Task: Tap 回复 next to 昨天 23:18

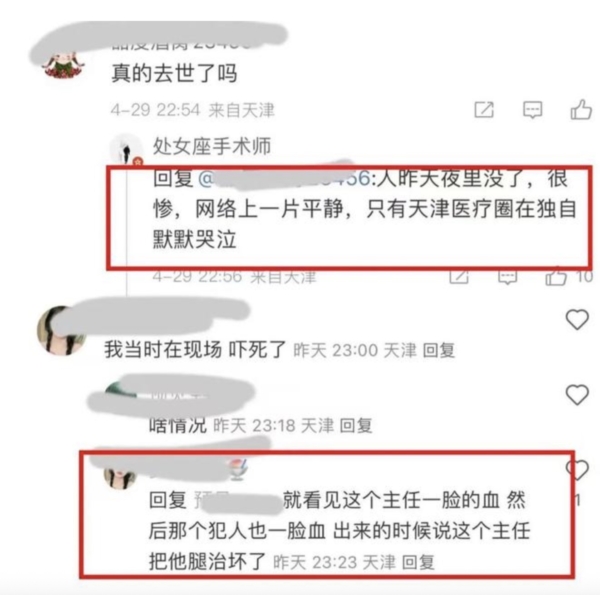Action: [x=356, y=425]
